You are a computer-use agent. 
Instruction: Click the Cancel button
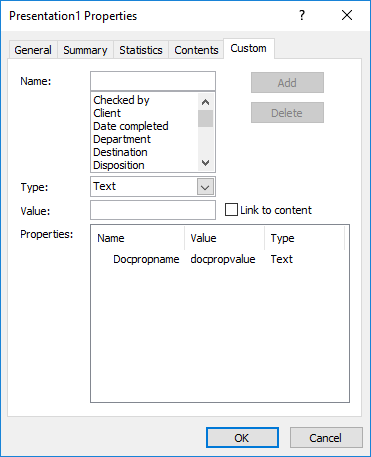[326, 438]
